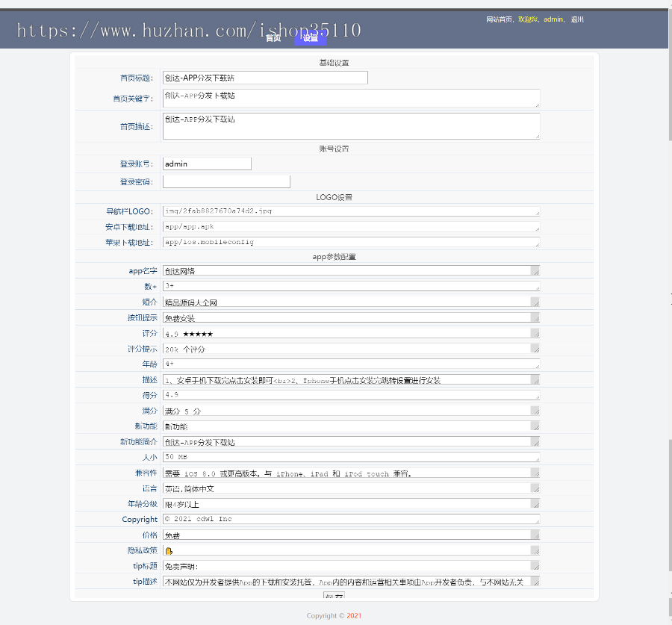Edit the 首页标题 input field
The width and height of the screenshot is (672, 625).
(265, 78)
